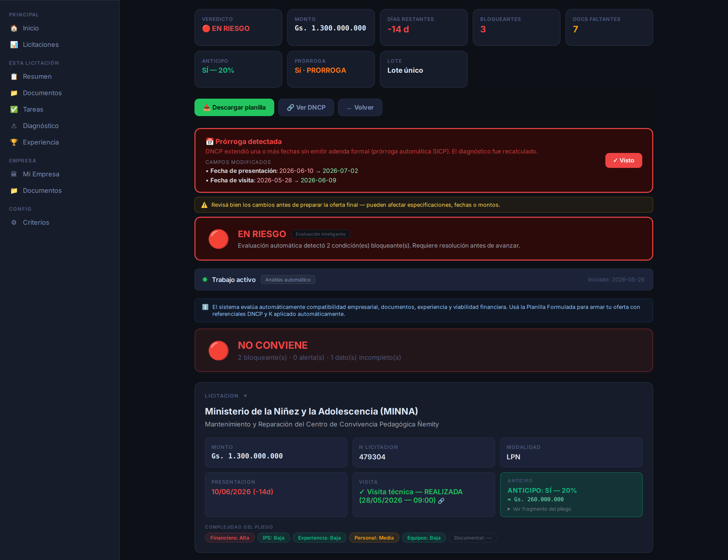Click the NO CONVIENE heading
728x560 pixels.
(273, 346)
